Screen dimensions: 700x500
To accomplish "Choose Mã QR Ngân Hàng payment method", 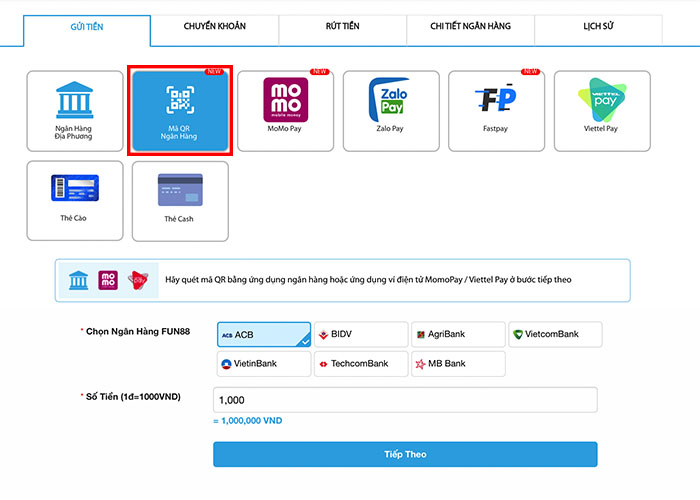I will tap(180, 111).
